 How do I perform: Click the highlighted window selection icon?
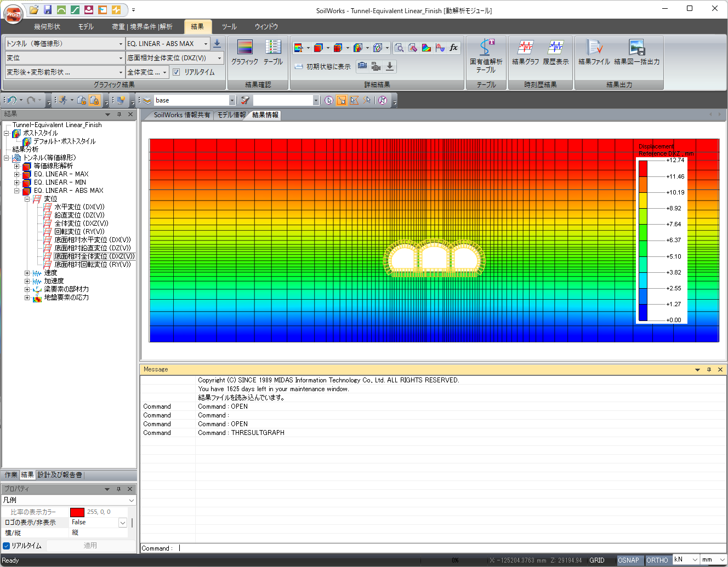pos(342,100)
